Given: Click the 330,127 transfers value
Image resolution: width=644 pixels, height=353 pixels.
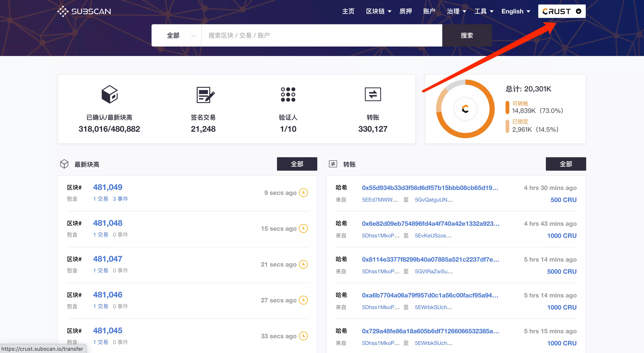Looking at the screenshot, I should (x=373, y=129).
